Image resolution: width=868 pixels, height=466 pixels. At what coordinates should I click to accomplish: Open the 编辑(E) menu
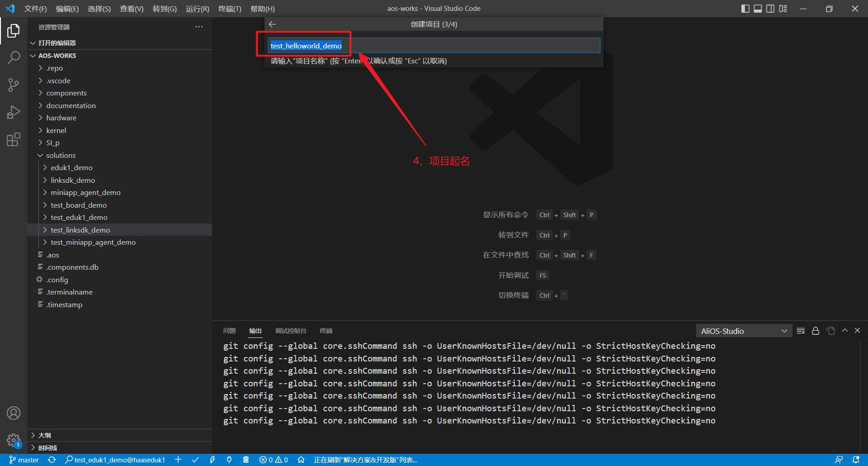coord(67,9)
